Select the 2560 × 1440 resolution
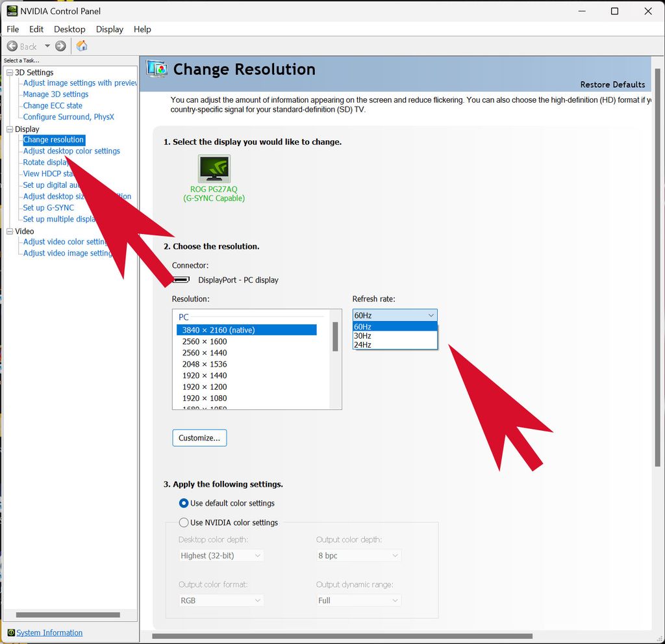665x644 pixels. tap(204, 353)
